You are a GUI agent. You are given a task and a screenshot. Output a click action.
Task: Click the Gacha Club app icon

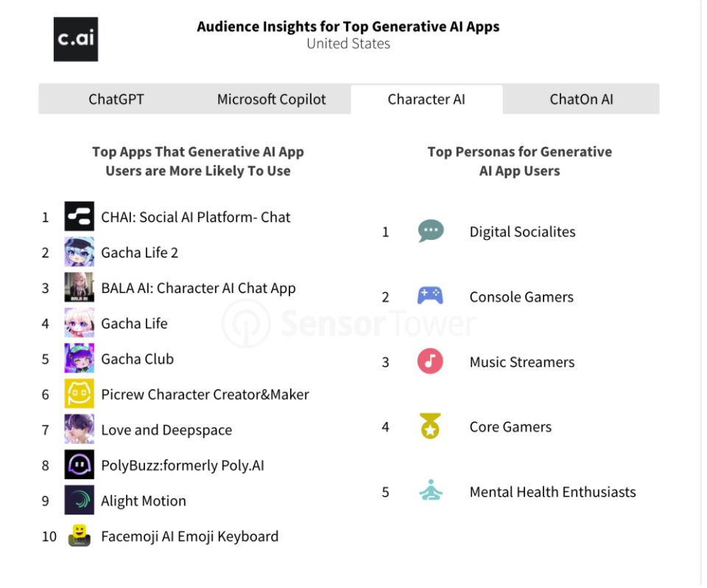(79, 359)
